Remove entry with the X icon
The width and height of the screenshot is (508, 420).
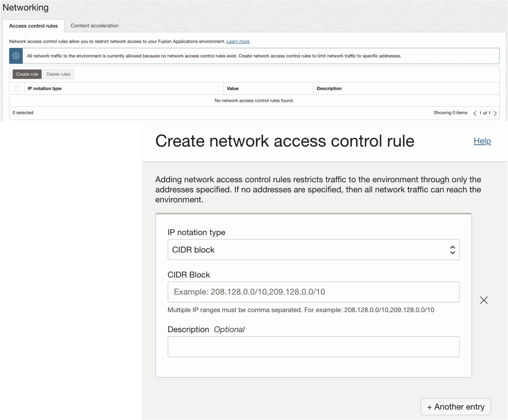point(484,300)
